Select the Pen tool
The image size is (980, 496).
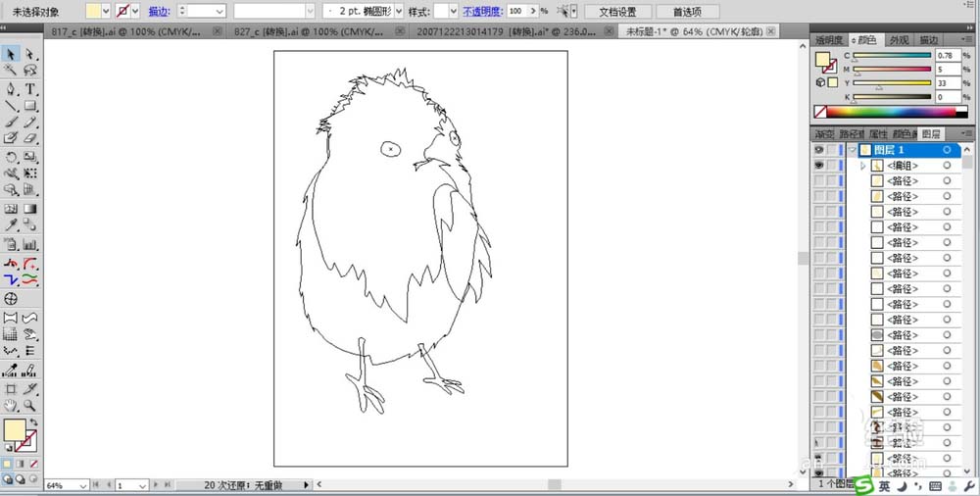tap(11, 89)
